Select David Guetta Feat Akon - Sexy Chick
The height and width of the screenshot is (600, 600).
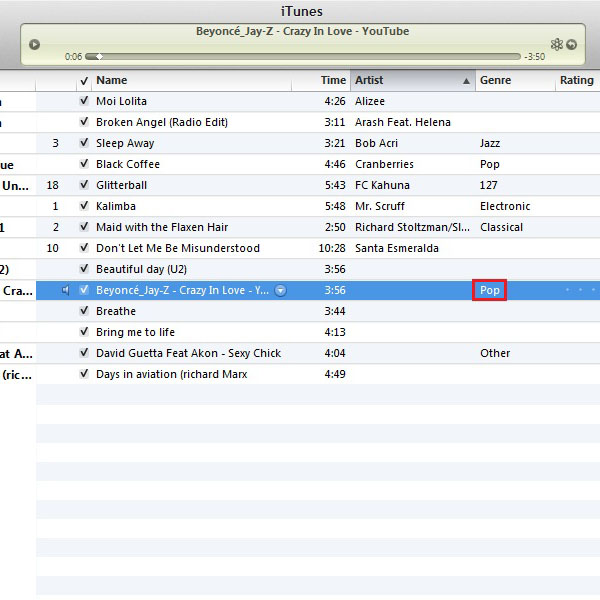click(x=189, y=353)
